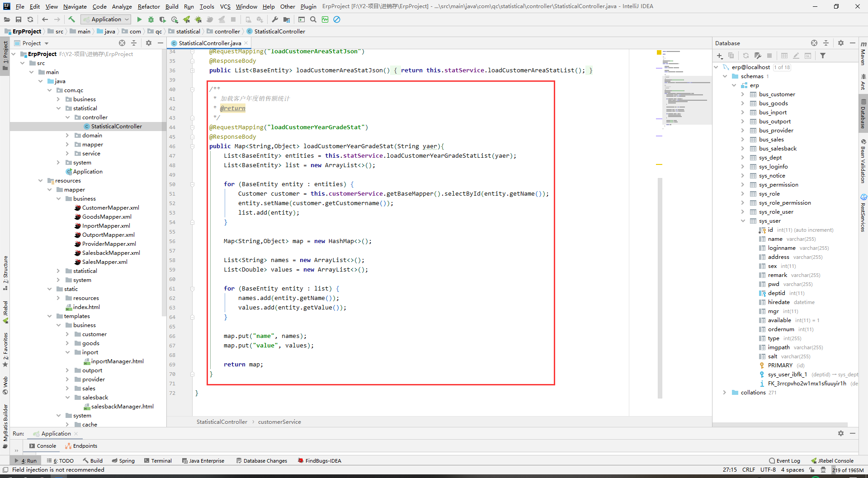The width and height of the screenshot is (868, 478).
Task: Expand the bus_customer table node
Action: 743,94
